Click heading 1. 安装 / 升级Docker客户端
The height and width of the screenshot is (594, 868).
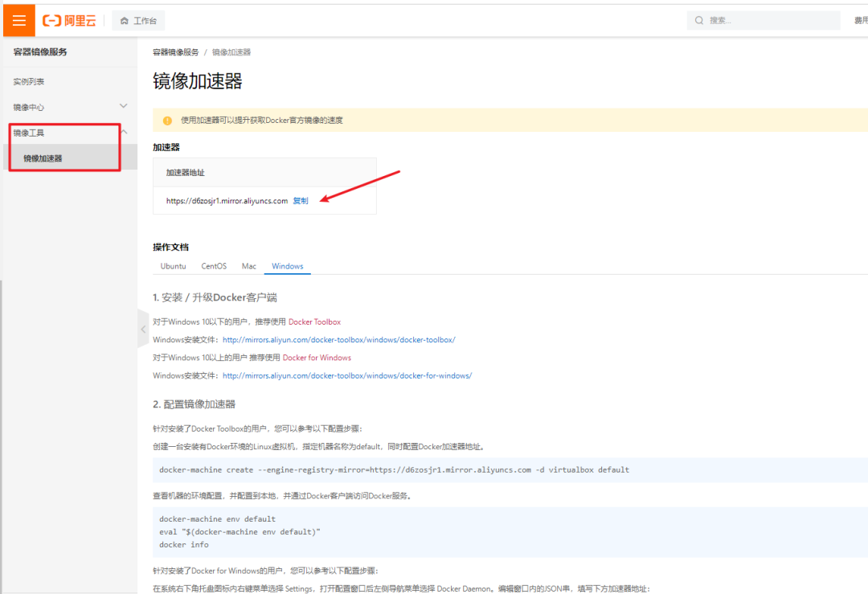click(215, 297)
